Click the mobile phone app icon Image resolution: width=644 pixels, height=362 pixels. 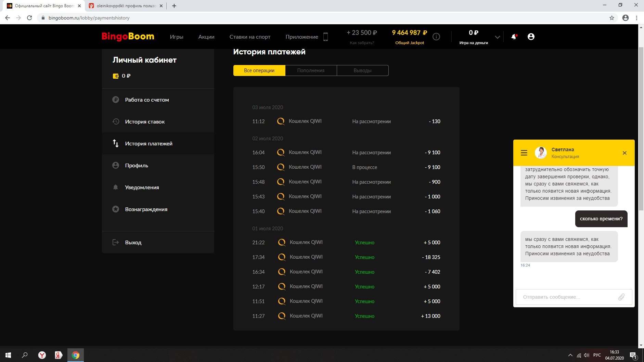325,37
